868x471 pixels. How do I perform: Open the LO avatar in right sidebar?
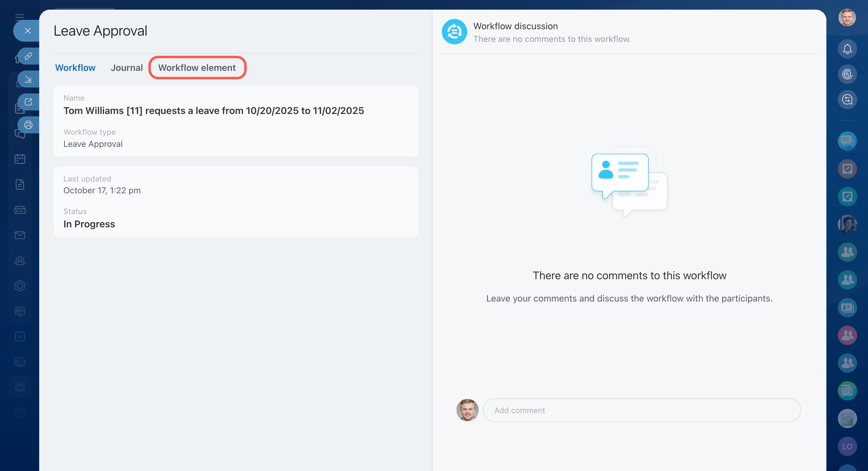[x=847, y=446]
